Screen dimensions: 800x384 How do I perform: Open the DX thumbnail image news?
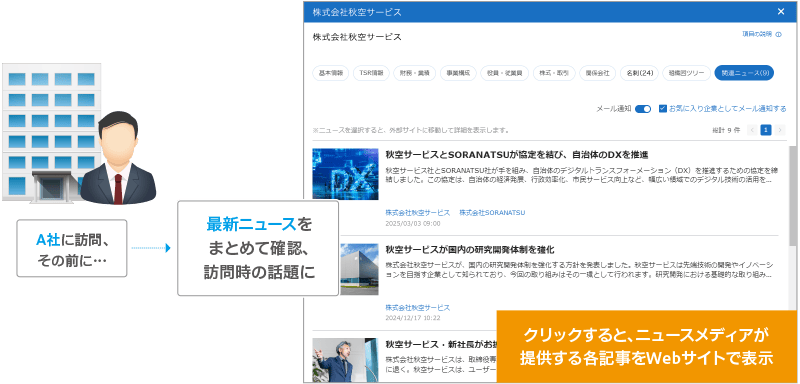345,174
